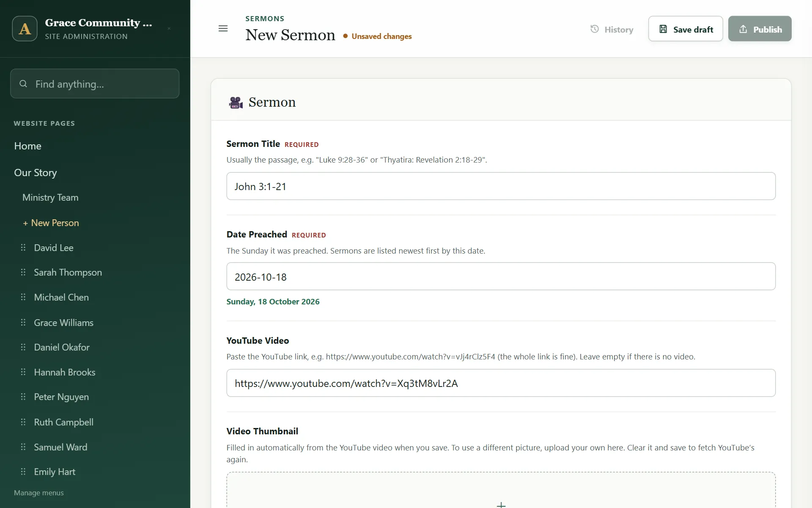
Task: Open Hannah Brooks's entry
Action: pyautogui.click(x=65, y=373)
